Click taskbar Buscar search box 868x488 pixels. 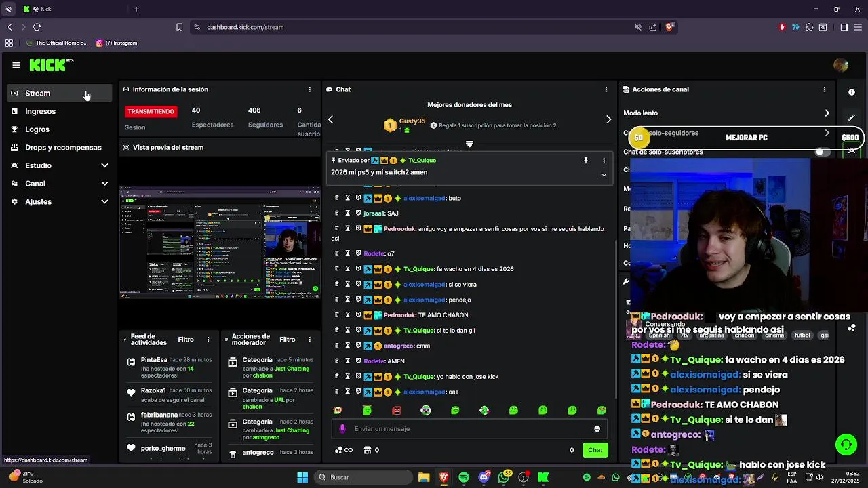[363, 477]
